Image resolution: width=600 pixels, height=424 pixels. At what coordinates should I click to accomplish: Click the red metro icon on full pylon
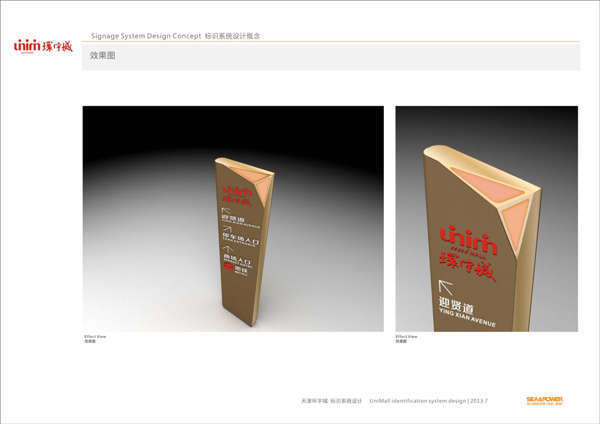pyautogui.click(x=229, y=267)
